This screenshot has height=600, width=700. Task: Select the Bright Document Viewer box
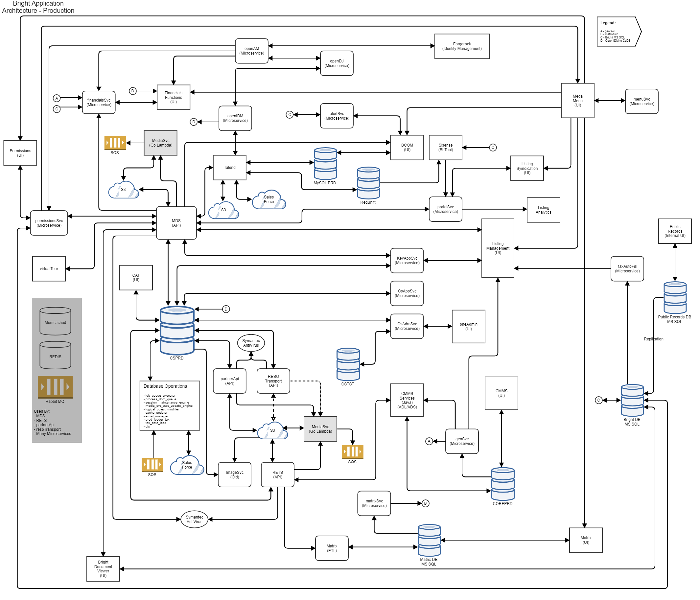pyautogui.click(x=103, y=568)
